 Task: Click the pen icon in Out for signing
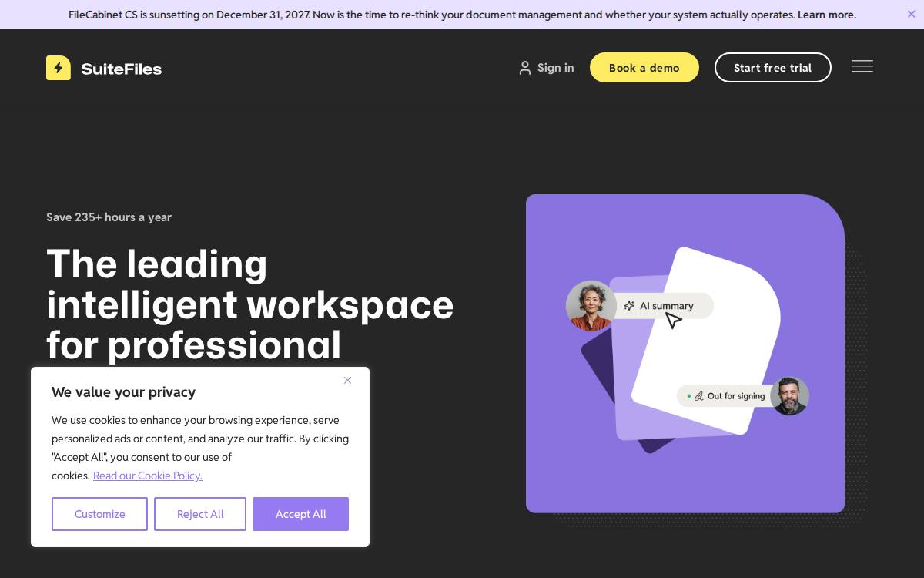click(699, 396)
